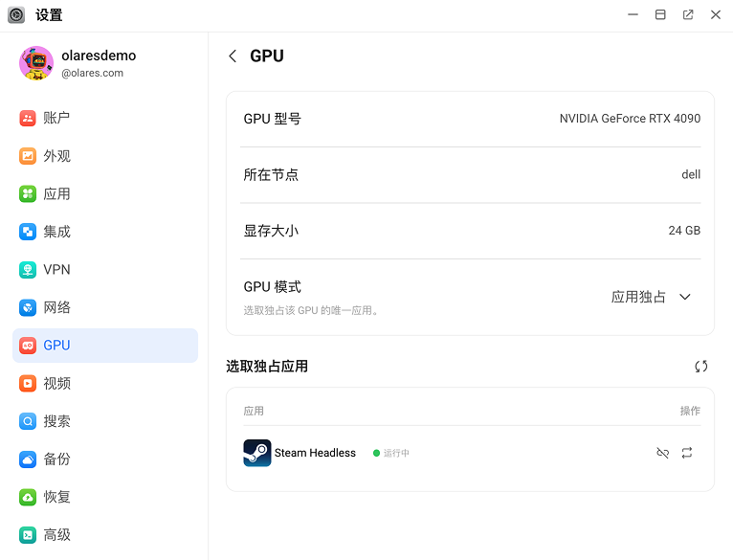Click the 搜索 search icon

28,421
